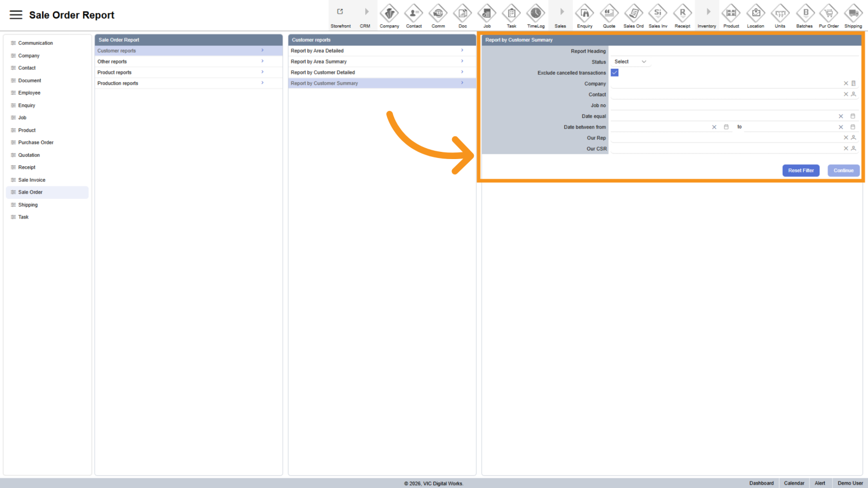Click the Continue button

pyautogui.click(x=843, y=170)
